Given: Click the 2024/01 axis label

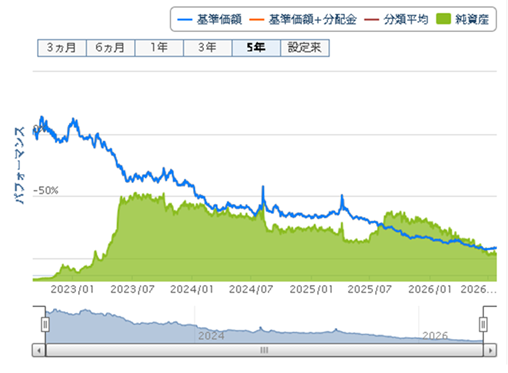Looking at the screenshot, I should pos(192,289).
